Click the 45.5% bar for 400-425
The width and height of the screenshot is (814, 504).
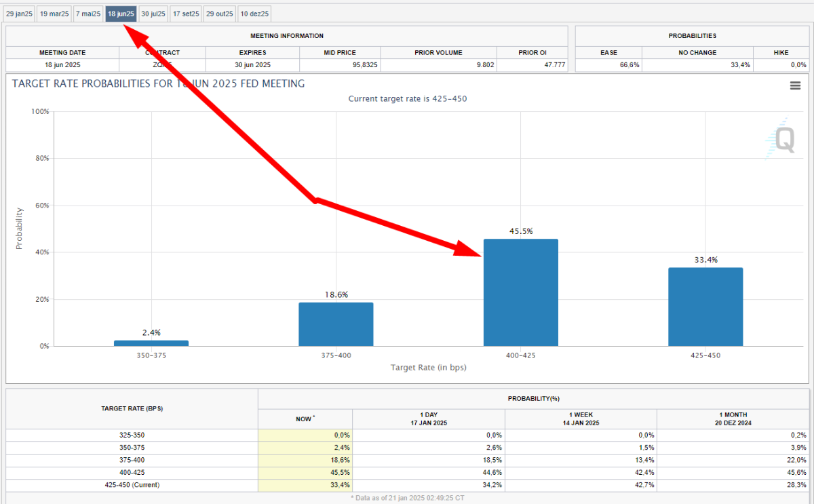tap(520, 292)
